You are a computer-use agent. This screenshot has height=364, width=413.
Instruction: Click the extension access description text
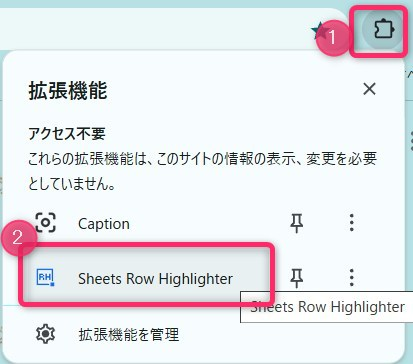pyautogui.click(x=203, y=171)
